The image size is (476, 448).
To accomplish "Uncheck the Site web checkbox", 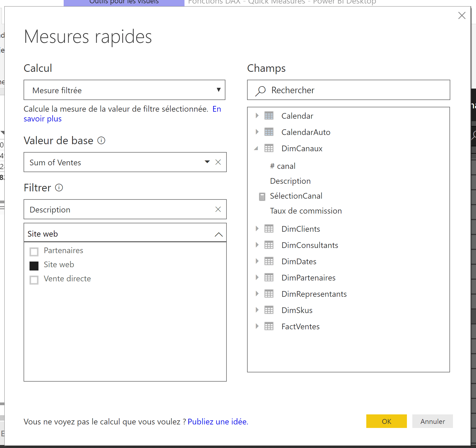I will [x=34, y=266].
